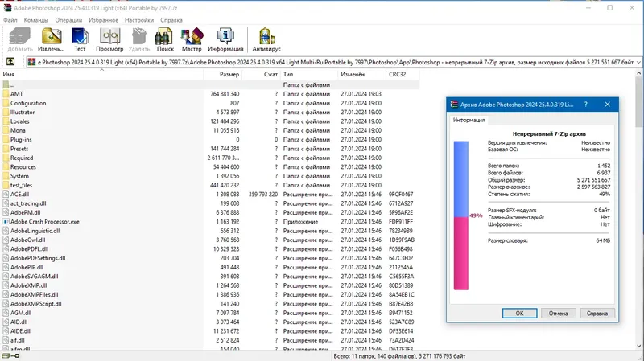Select the test_files folder row

[x=210, y=185]
